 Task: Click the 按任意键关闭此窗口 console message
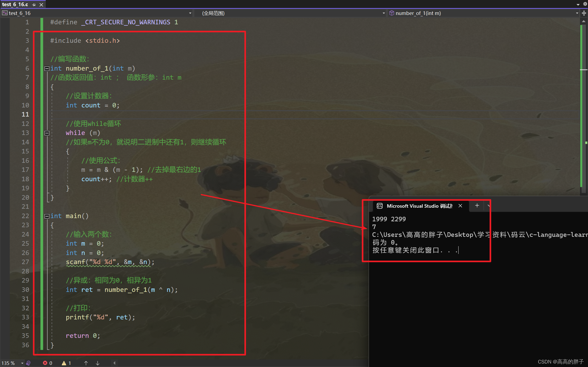(x=415, y=250)
